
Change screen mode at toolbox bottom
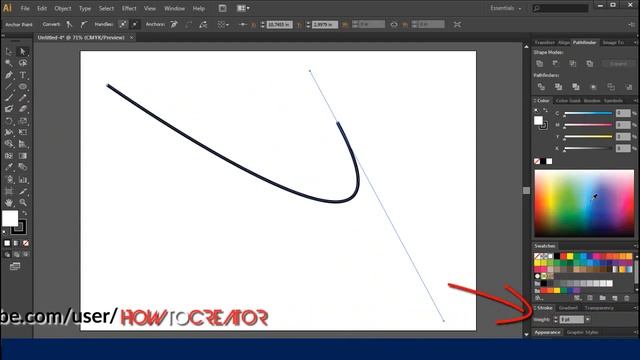[15, 267]
